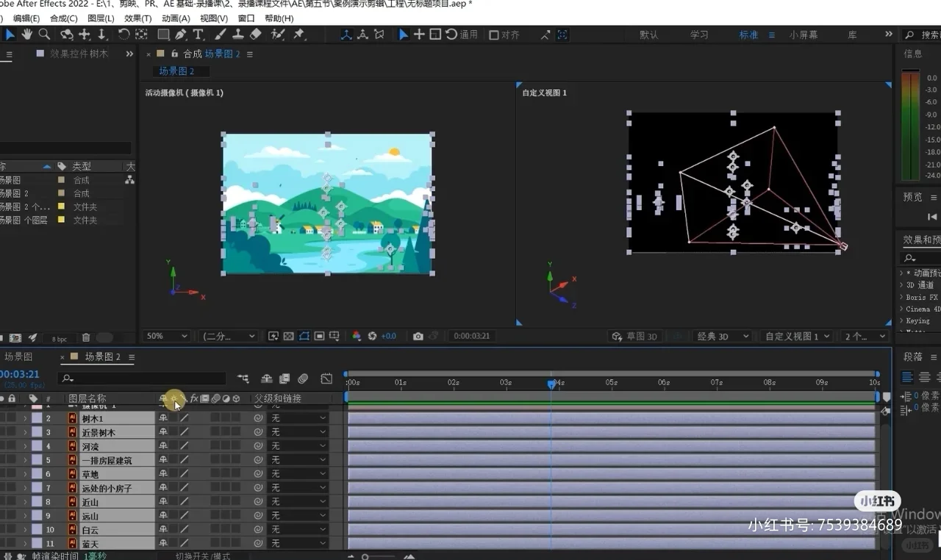The height and width of the screenshot is (560, 941).
Task: Open the 自定义视图 1 view dropdown
Action: click(x=797, y=336)
